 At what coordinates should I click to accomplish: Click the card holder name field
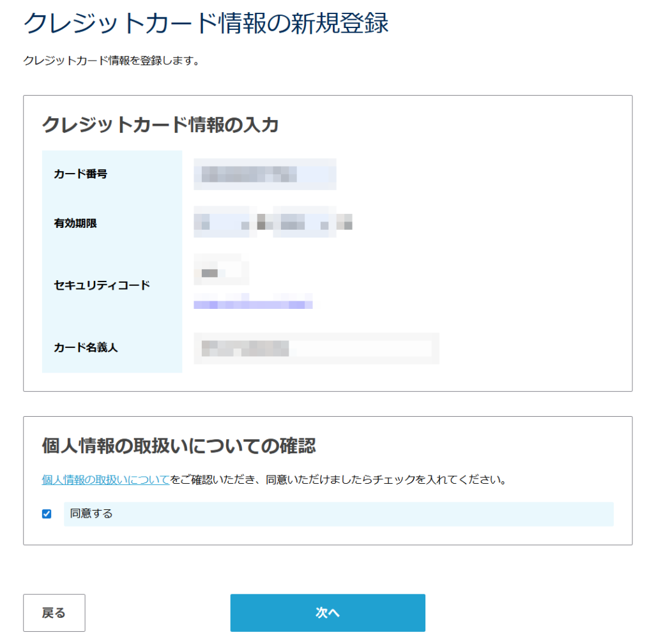point(316,348)
